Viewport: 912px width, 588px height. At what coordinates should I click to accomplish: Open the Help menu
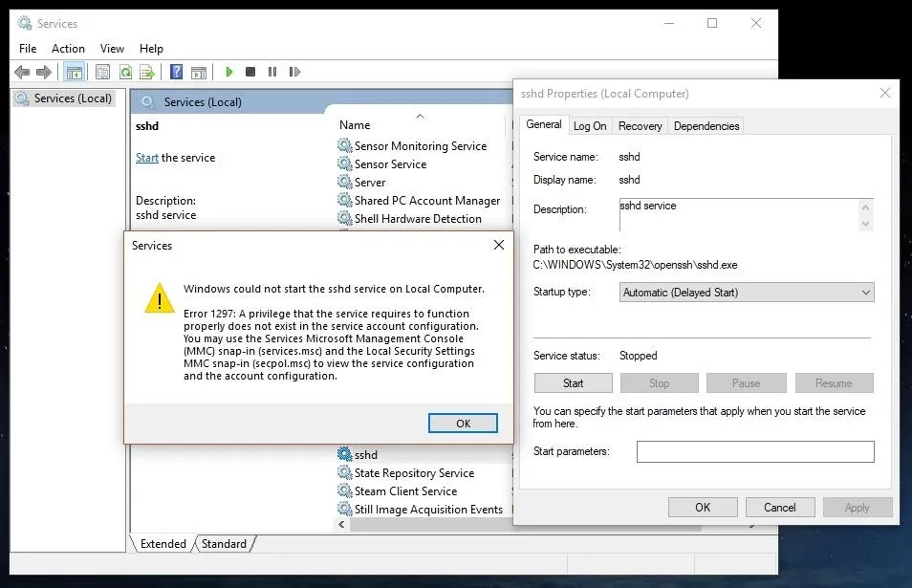151,48
